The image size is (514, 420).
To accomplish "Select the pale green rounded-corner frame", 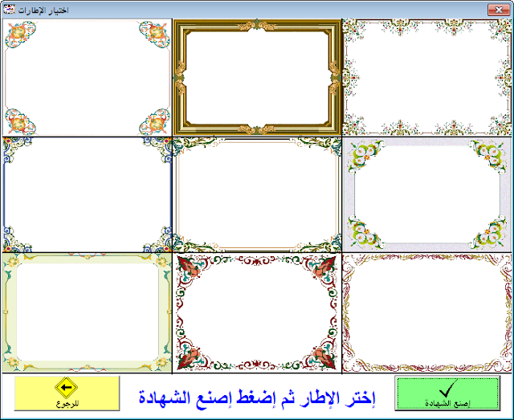I will click(87, 312).
